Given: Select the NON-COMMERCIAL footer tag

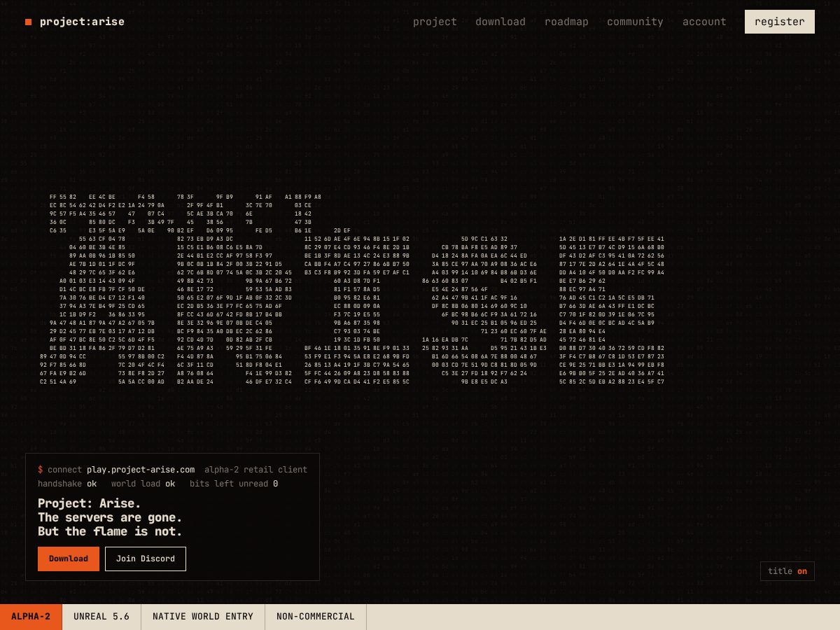Looking at the screenshot, I should (x=316, y=617).
